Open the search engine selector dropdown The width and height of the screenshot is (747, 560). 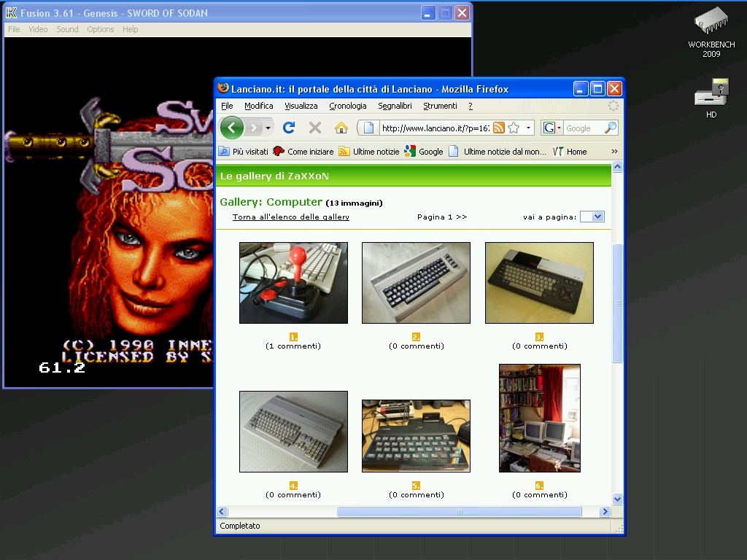click(553, 128)
